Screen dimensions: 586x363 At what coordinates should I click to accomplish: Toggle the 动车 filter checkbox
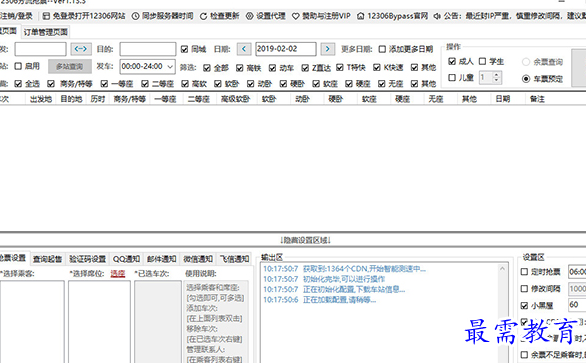[272, 68]
